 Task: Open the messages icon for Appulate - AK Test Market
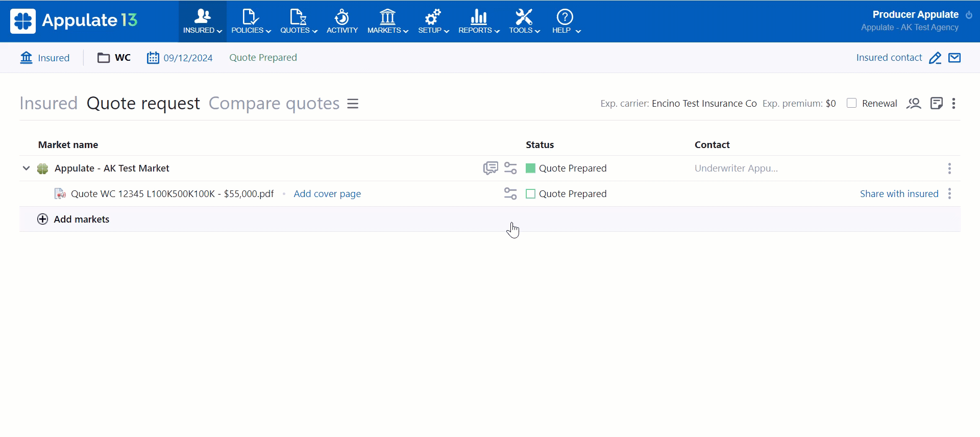490,168
